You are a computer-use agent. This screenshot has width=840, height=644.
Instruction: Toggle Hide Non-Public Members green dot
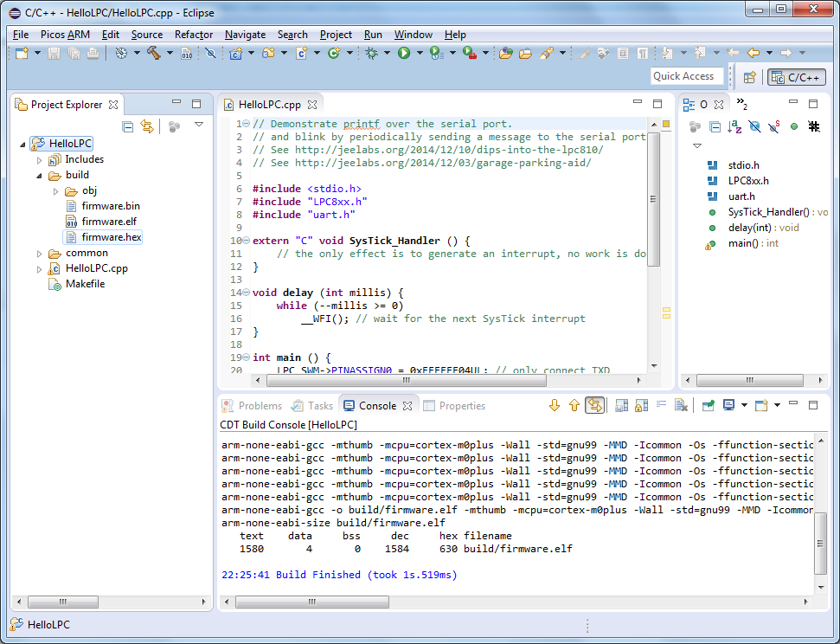tap(794, 126)
